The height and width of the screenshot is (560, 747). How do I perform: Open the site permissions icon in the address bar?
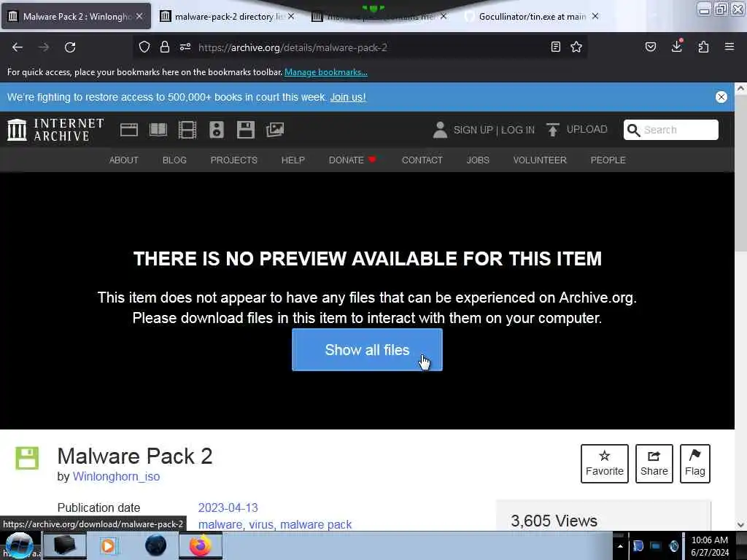click(185, 47)
